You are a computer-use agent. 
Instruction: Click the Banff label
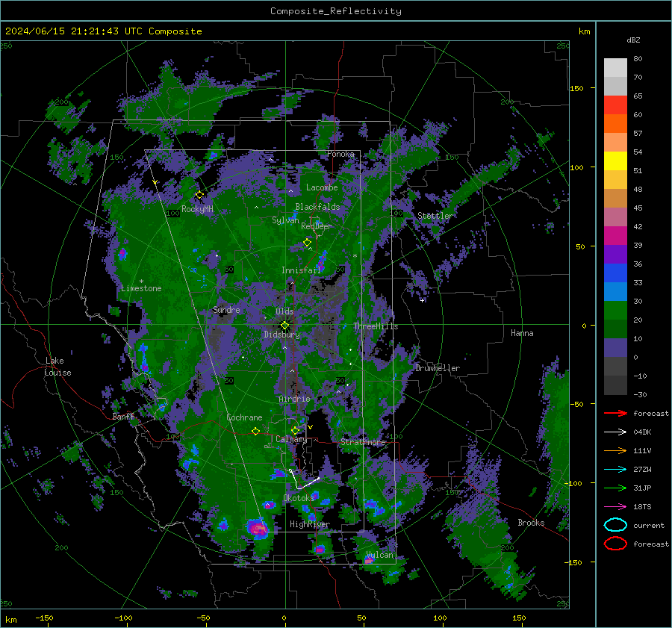123,416
